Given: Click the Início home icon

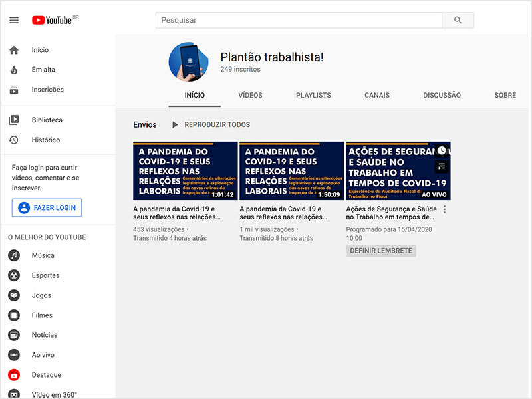Looking at the screenshot, I should [14, 50].
